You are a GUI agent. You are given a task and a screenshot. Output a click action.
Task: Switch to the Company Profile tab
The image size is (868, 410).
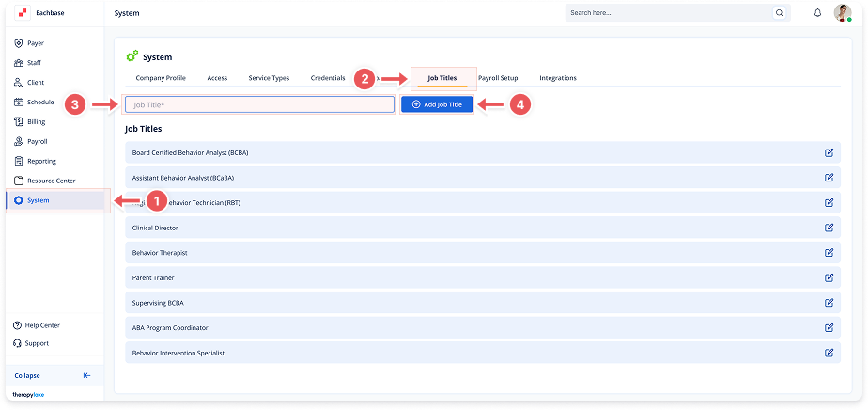161,78
